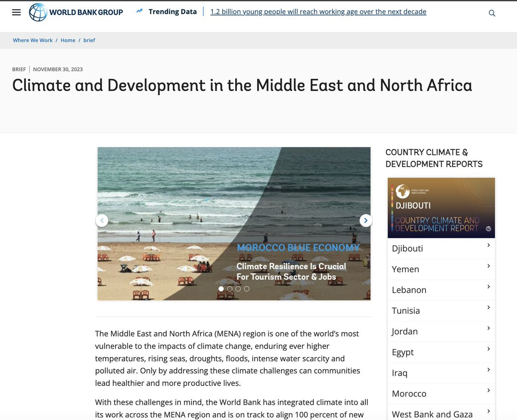Click the Country Climate & Development Reports heading
517x420 pixels.
[x=434, y=158]
